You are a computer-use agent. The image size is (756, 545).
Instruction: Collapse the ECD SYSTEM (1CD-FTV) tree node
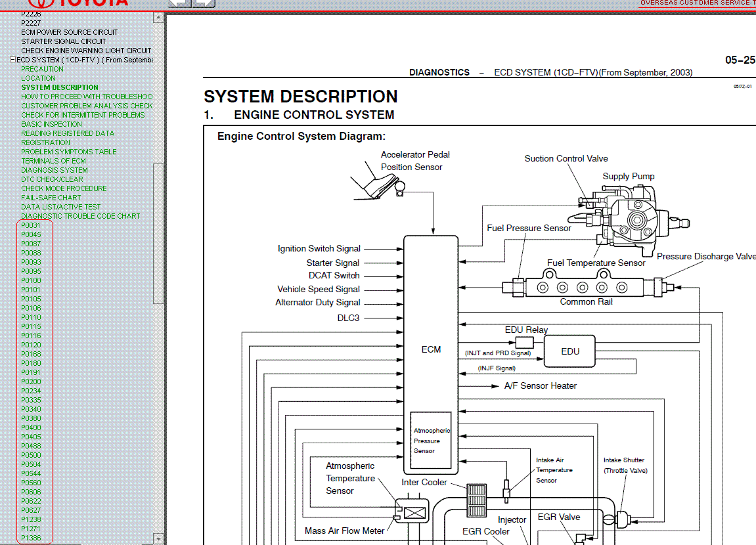[x=12, y=60]
